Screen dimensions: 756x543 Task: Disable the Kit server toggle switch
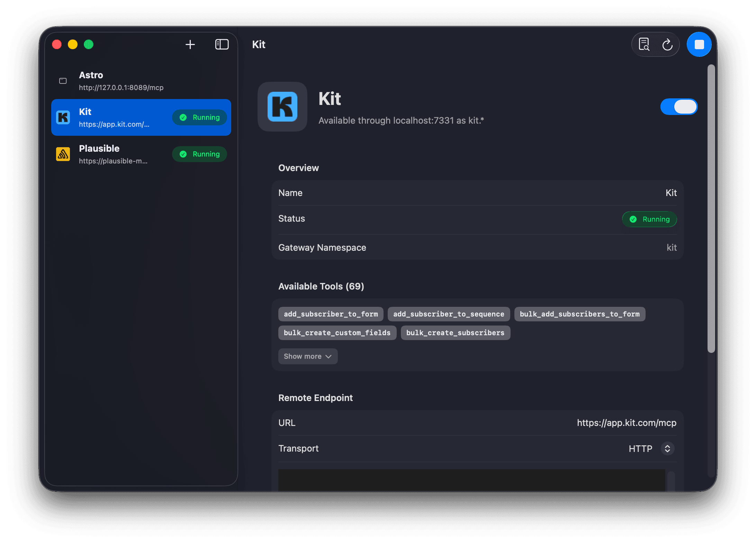point(679,107)
